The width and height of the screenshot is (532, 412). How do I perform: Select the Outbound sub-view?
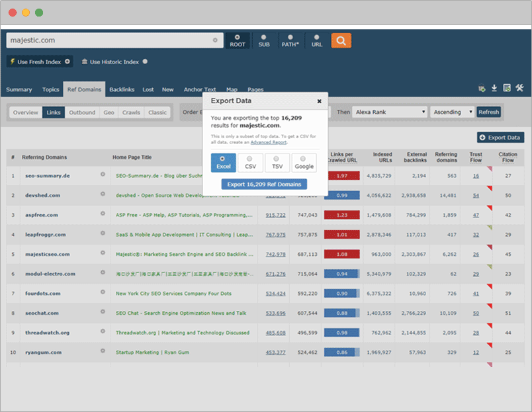click(x=82, y=112)
